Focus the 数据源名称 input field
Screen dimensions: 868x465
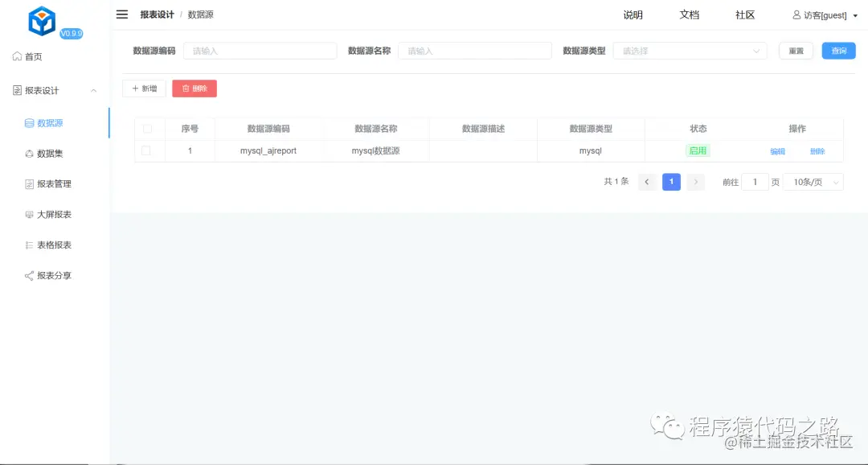click(x=475, y=51)
